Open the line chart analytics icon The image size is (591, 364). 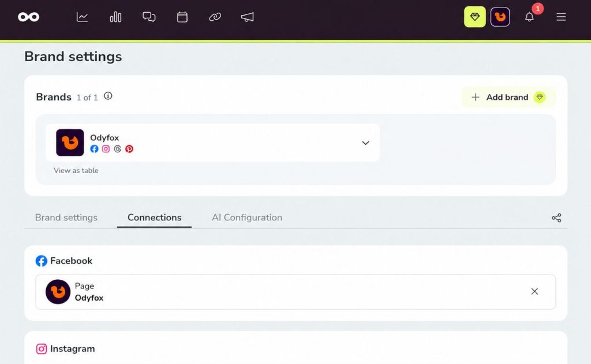pyautogui.click(x=82, y=17)
